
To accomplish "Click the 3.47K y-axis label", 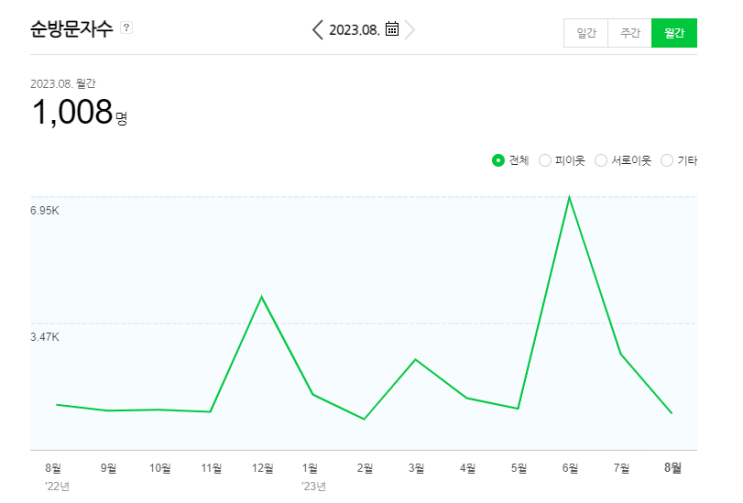I will 45,337.
